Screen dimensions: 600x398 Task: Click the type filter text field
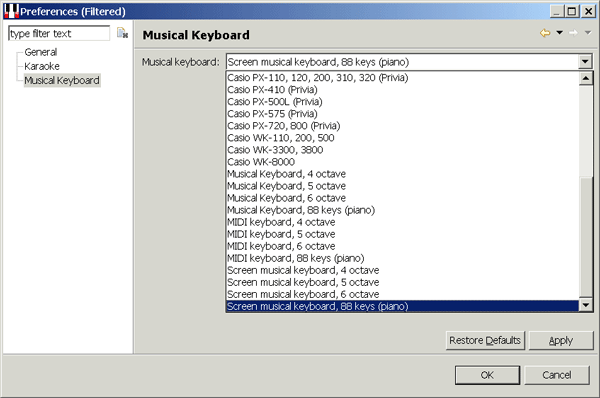(x=59, y=33)
